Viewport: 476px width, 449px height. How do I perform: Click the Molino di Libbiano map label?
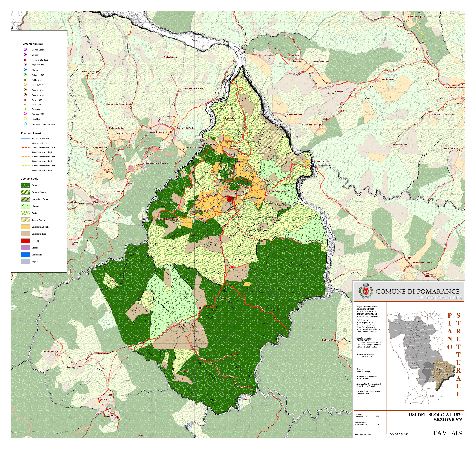click(x=321, y=162)
